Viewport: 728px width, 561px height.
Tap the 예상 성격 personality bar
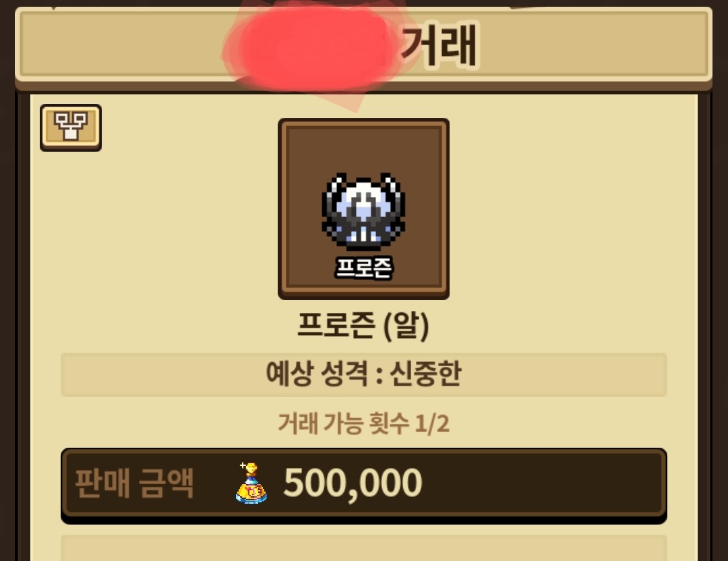click(364, 374)
